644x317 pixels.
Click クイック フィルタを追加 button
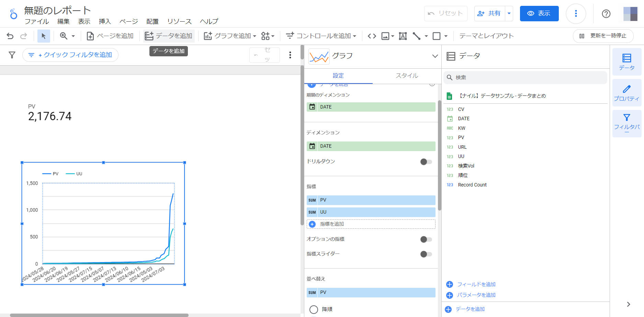70,55
